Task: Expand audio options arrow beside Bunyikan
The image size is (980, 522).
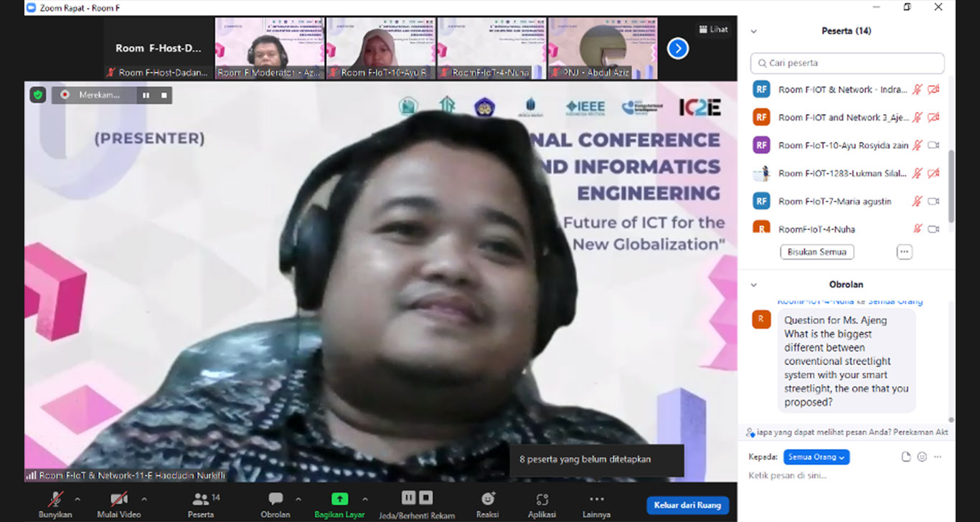Action: tap(77, 499)
